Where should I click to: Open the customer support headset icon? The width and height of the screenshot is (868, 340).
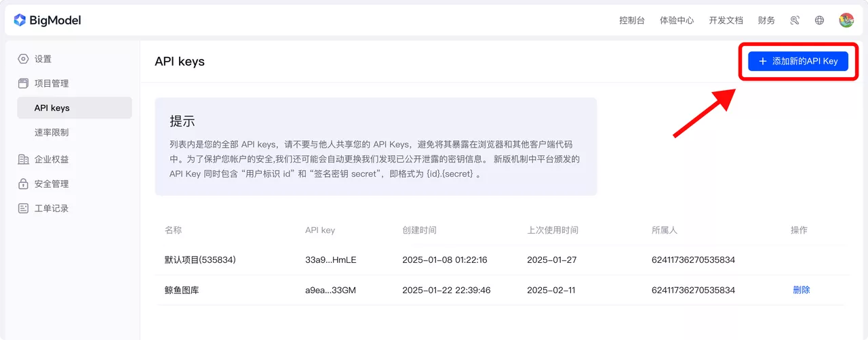[x=795, y=20]
